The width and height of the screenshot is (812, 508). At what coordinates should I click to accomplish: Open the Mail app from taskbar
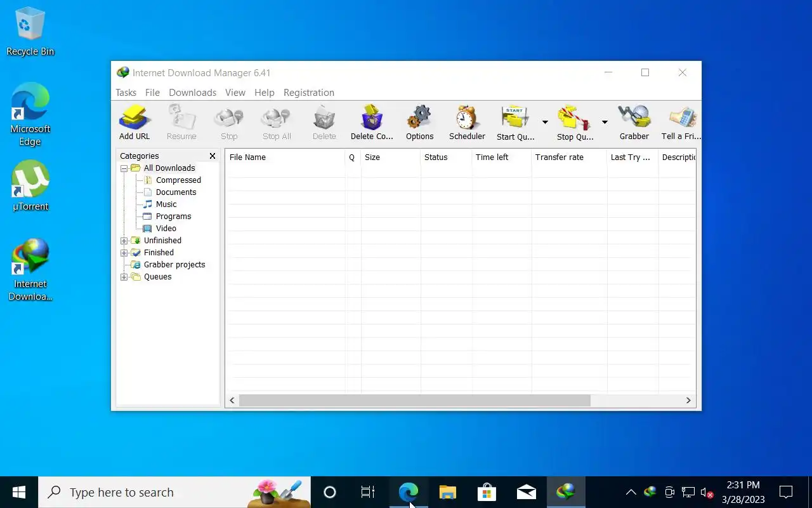coord(527,492)
